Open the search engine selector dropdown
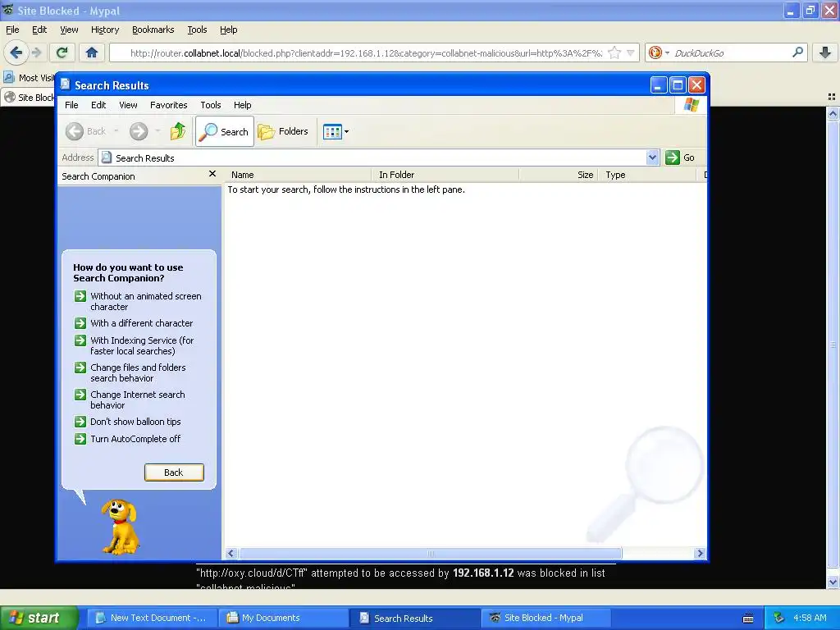The width and height of the screenshot is (840, 630). coord(667,52)
